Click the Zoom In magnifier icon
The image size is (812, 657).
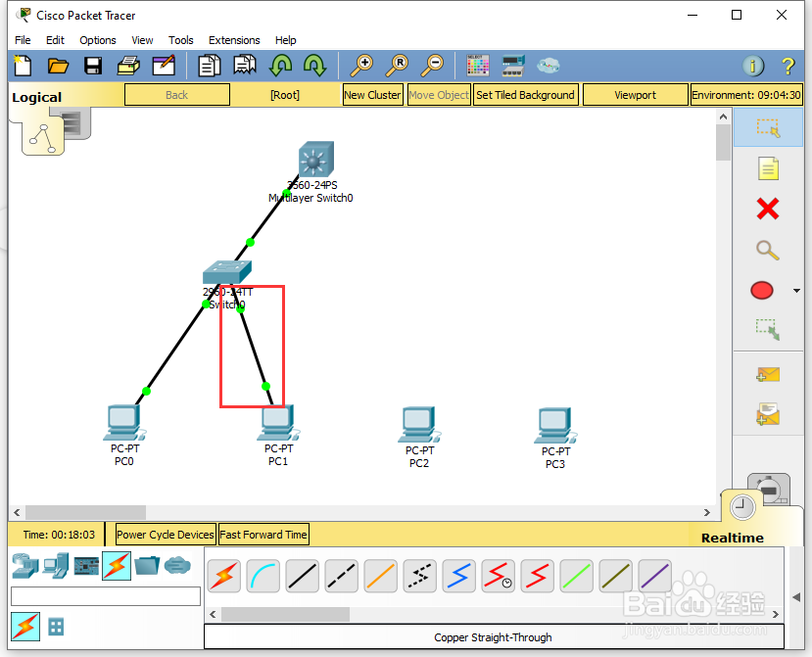pyautogui.click(x=362, y=66)
